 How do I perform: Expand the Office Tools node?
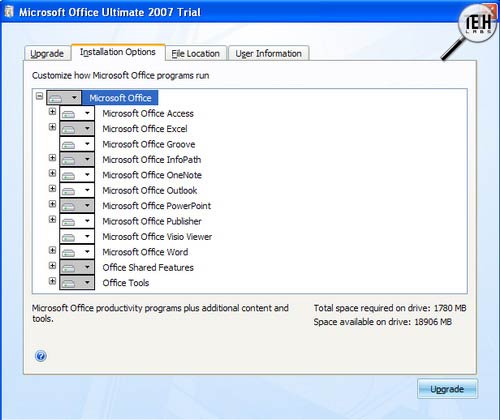click(52, 281)
